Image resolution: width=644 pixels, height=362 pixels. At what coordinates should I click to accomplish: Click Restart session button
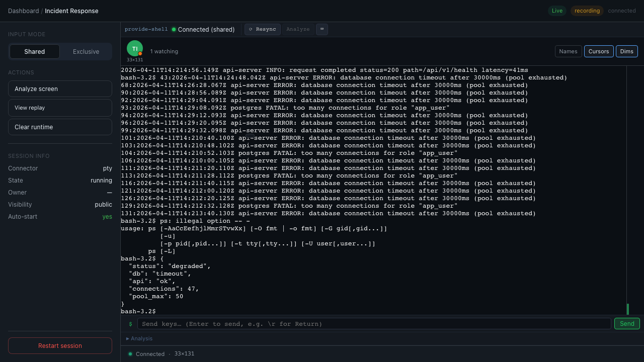click(60, 345)
